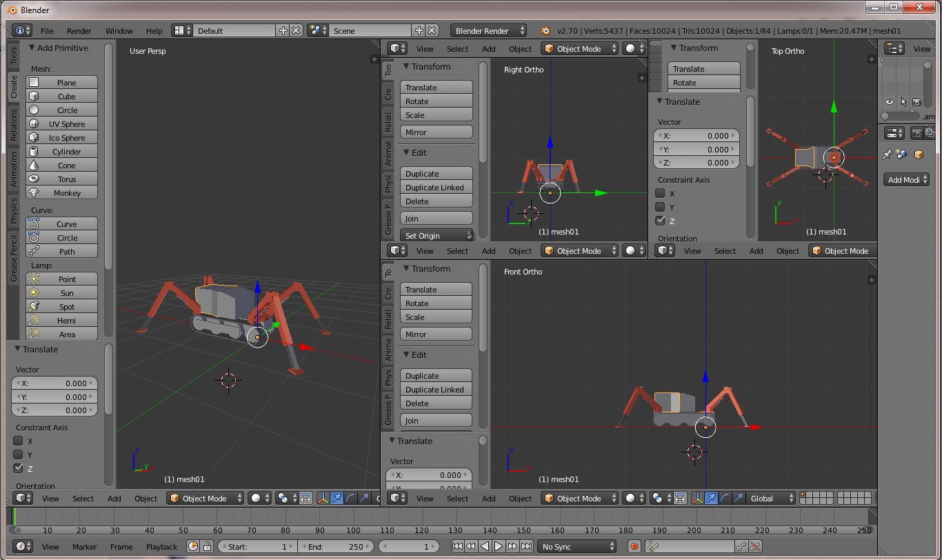Open Blender Render engine dropdown
Image resolution: width=942 pixels, height=560 pixels.
(489, 30)
